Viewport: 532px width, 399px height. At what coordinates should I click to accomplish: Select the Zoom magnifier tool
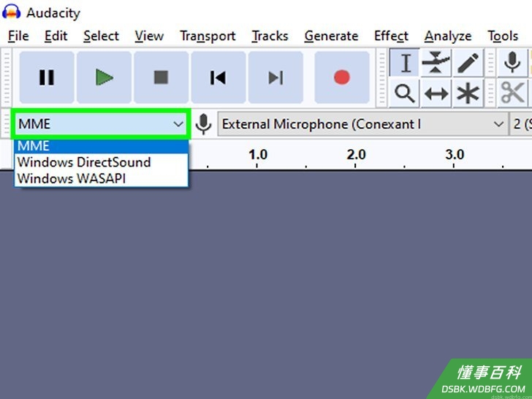tap(404, 93)
